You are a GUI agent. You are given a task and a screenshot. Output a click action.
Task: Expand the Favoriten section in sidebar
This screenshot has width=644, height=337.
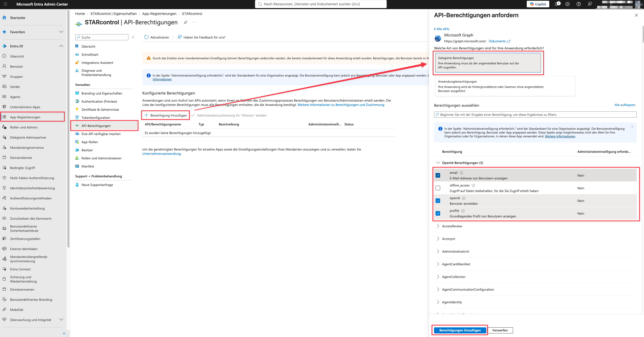[61, 32]
